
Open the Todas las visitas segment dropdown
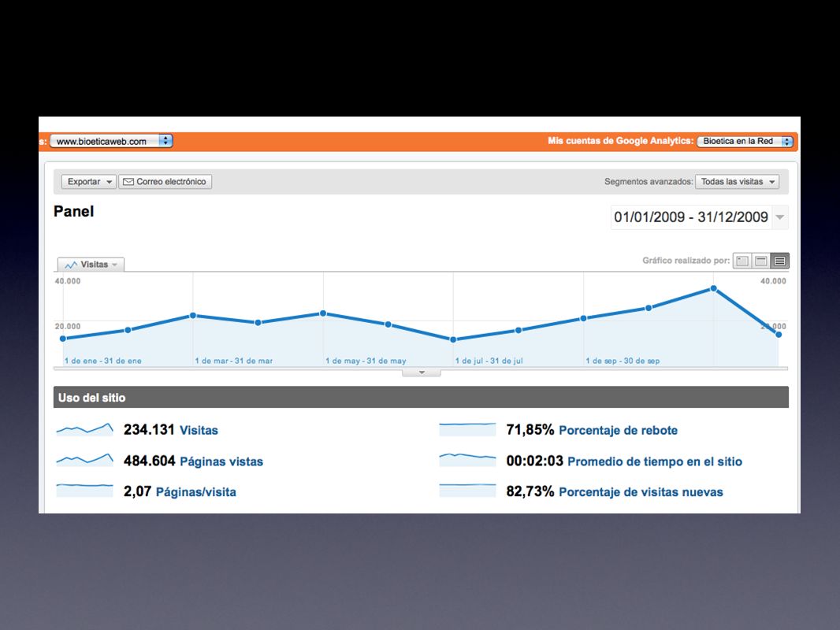tap(737, 181)
